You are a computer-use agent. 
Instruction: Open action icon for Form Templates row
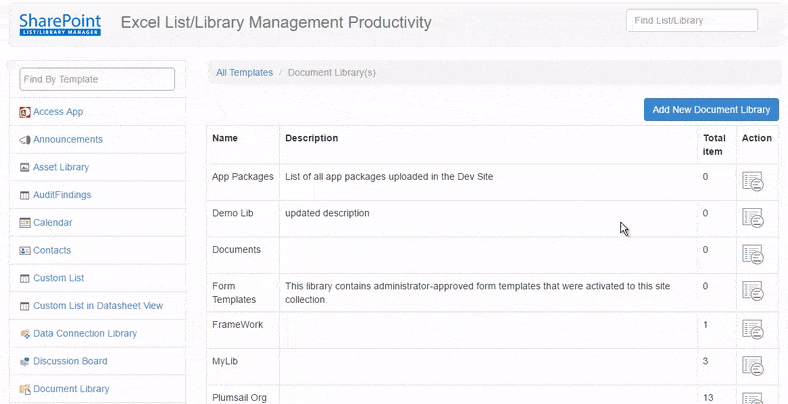tap(752, 290)
